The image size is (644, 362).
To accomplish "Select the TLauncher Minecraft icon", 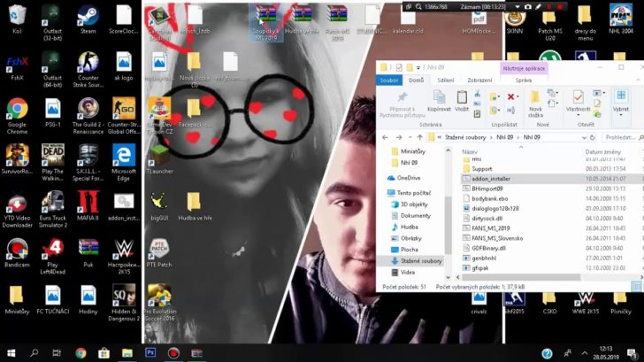I will click(x=159, y=156).
